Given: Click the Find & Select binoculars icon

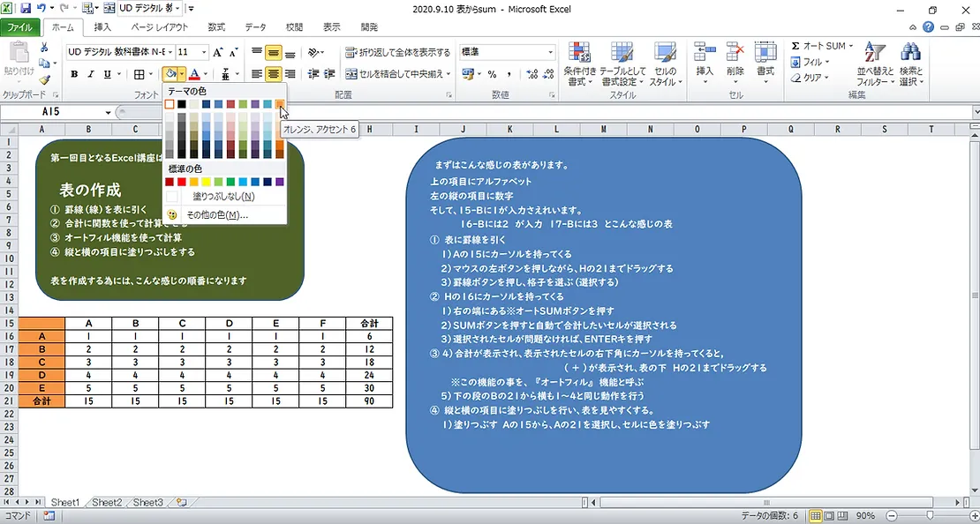Looking at the screenshot, I should coord(909,62).
